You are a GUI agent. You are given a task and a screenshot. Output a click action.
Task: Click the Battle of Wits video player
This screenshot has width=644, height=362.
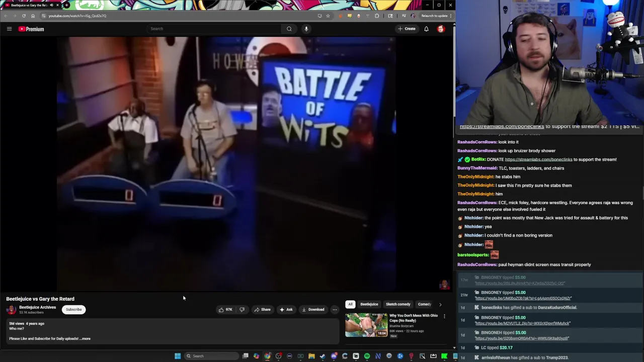pyautogui.click(x=226, y=164)
